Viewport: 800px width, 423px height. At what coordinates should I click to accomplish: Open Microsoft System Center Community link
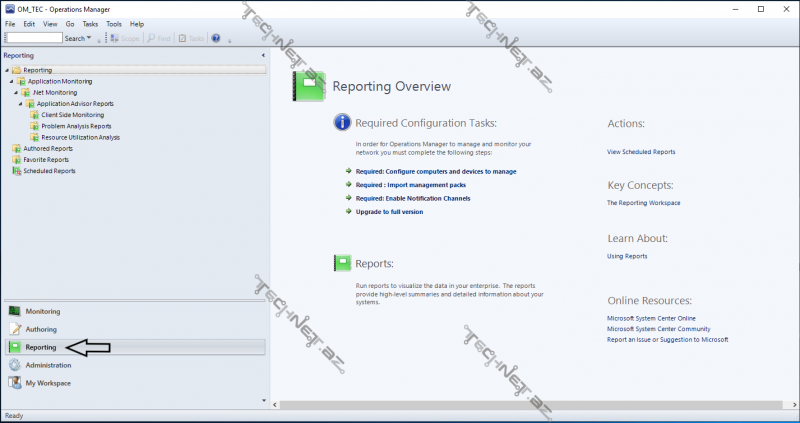tap(658, 328)
